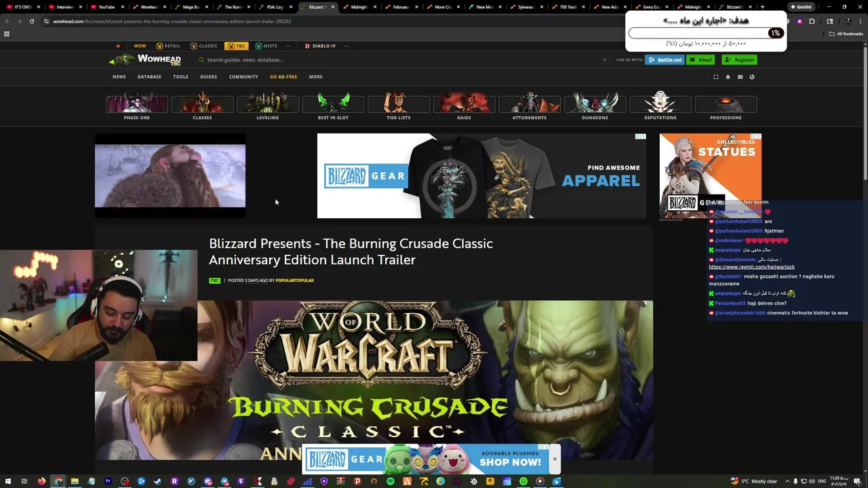The width and height of the screenshot is (868, 488).
Task: Switch to Mists version tab
Action: pos(267,46)
